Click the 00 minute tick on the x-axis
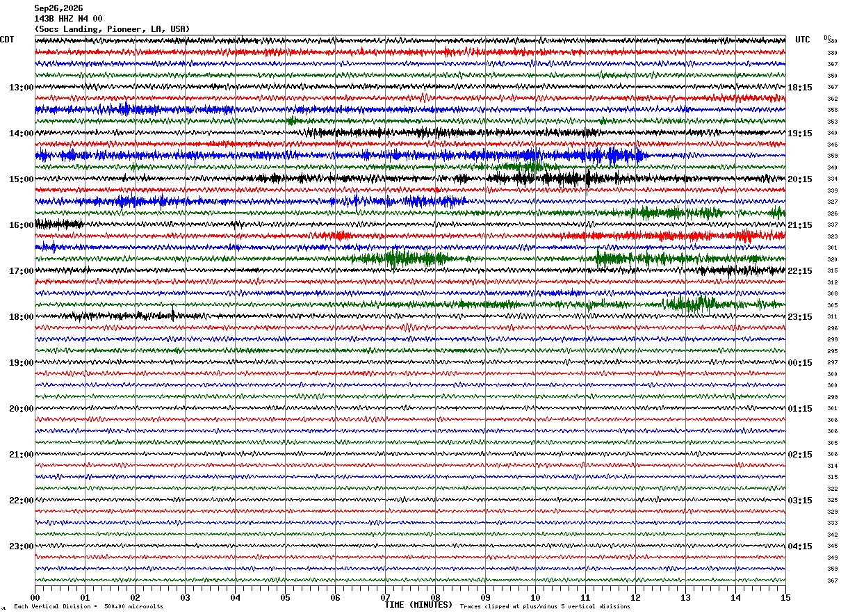The height and width of the screenshot is (616, 841). pyautogui.click(x=35, y=597)
